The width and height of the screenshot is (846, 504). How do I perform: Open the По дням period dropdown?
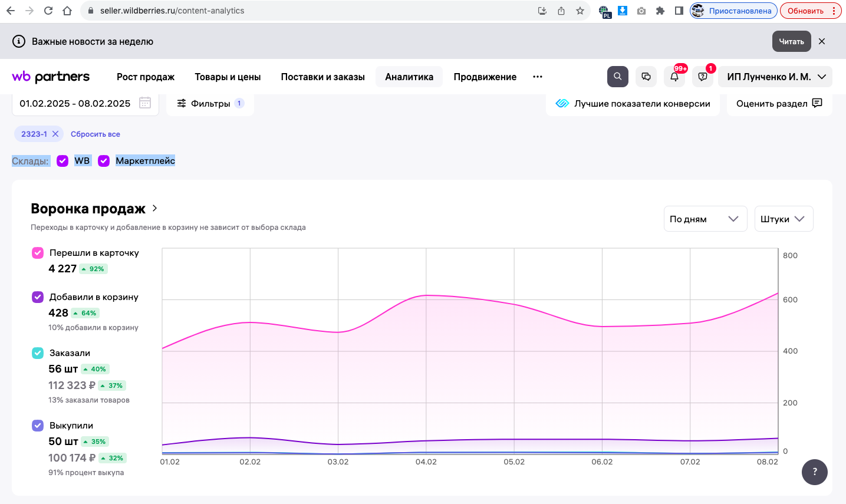[705, 219]
